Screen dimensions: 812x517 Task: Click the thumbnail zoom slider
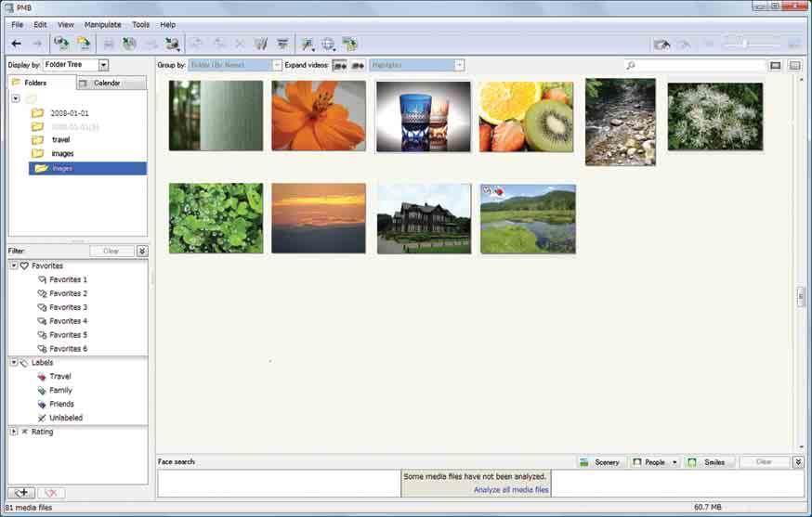753,45
